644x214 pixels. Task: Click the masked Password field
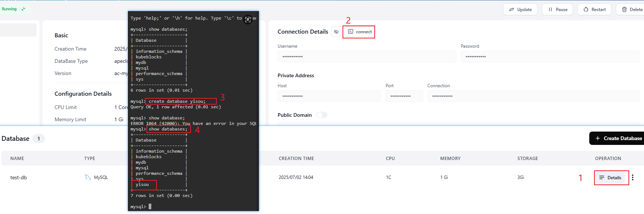[550, 57]
